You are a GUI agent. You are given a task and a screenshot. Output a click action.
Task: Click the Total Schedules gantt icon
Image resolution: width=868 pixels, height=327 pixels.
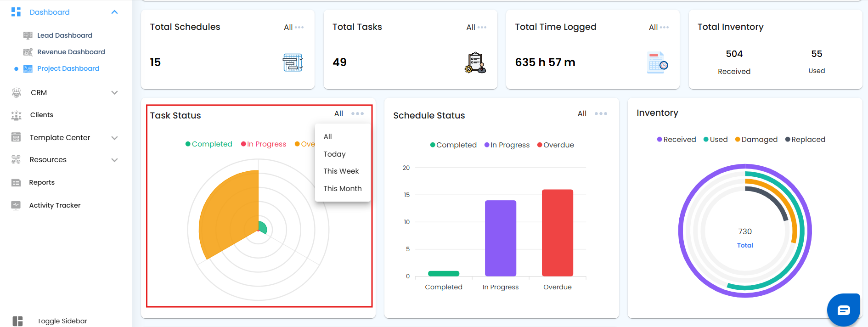point(293,62)
